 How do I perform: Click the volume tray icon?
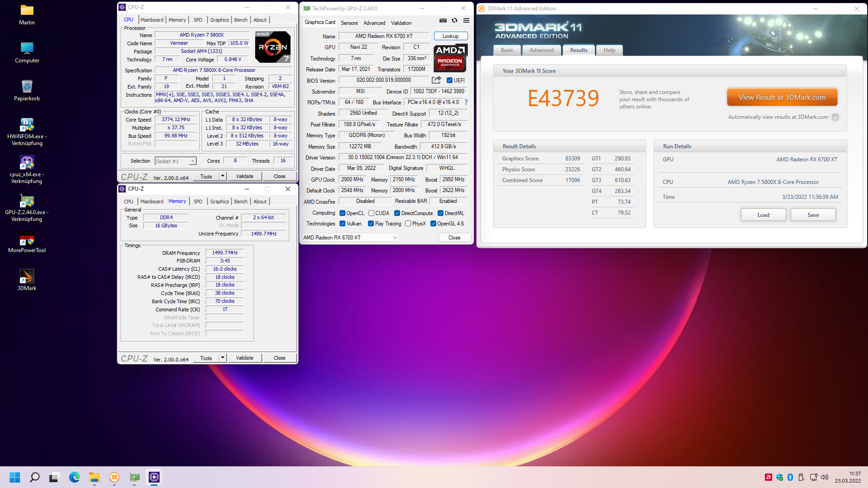(825, 477)
